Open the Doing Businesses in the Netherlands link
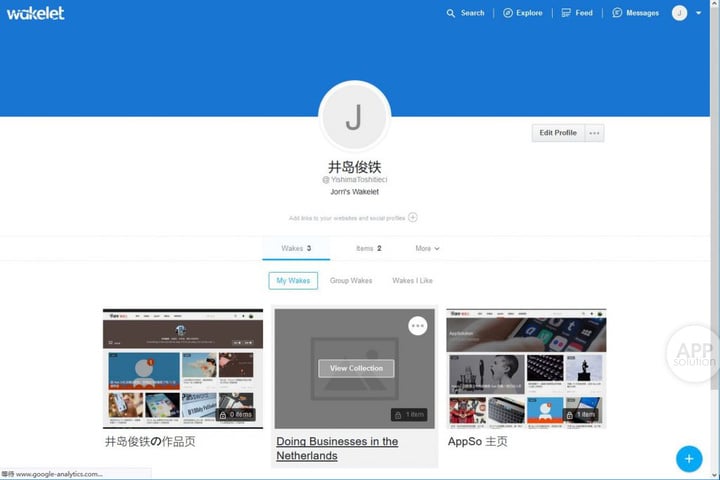Image resolution: width=720 pixels, height=480 pixels. point(337,448)
